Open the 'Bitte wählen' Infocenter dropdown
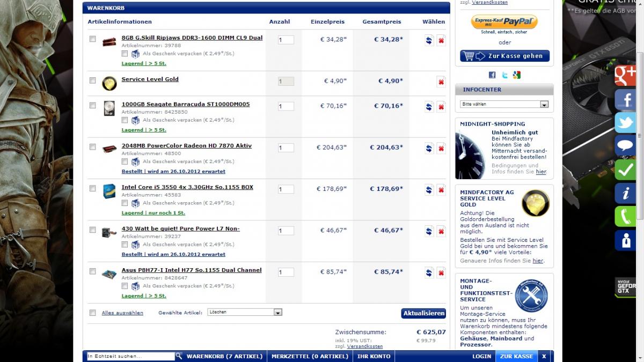Screen dimensions: 644x362 point(504,104)
